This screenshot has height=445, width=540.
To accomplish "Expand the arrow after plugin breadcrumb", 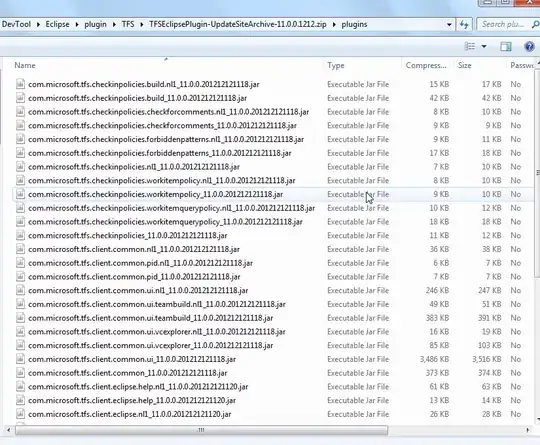I will pos(114,25).
